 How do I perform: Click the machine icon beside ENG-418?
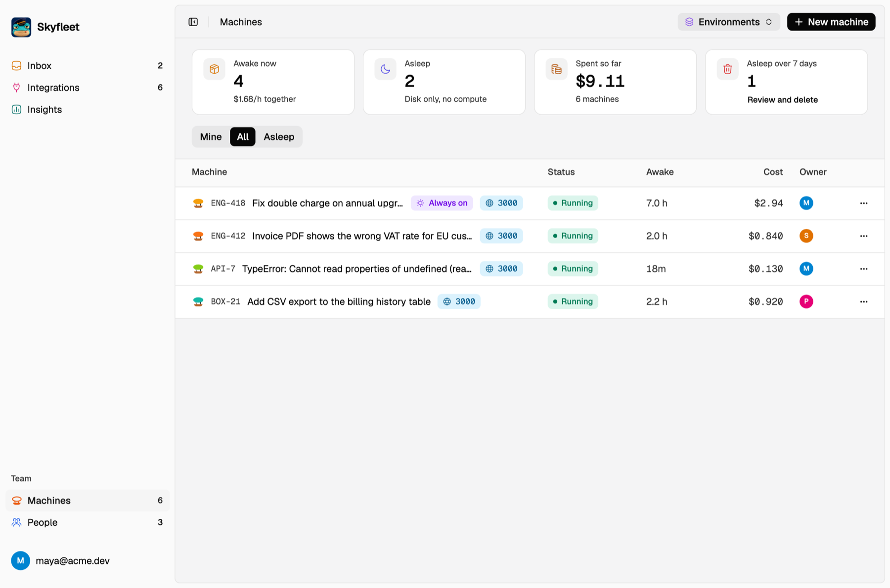coord(198,203)
